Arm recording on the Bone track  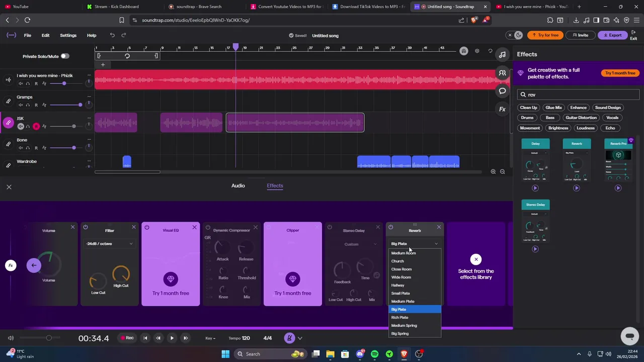(x=36, y=148)
